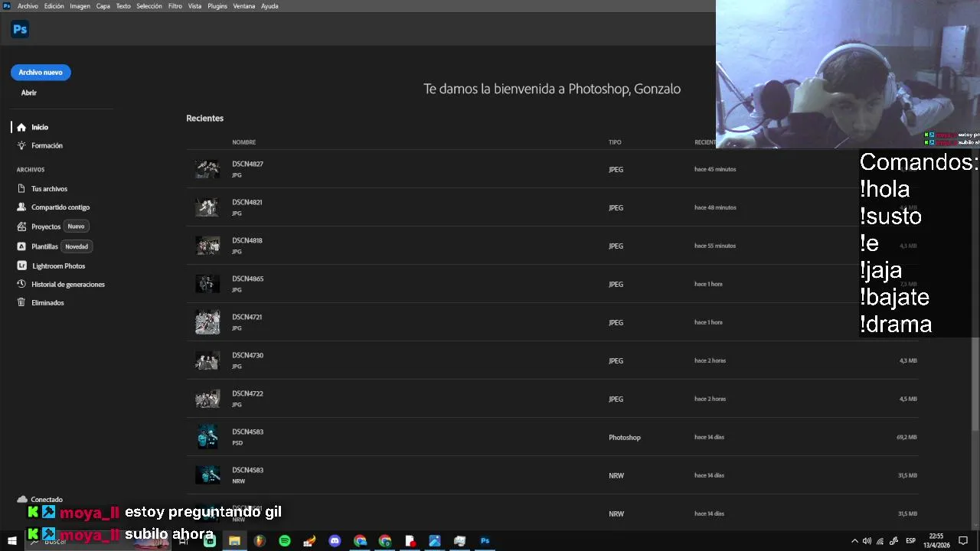Viewport: 980px width, 551px height.
Task: Click the Recientes heading
Action: (x=204, y=118)
